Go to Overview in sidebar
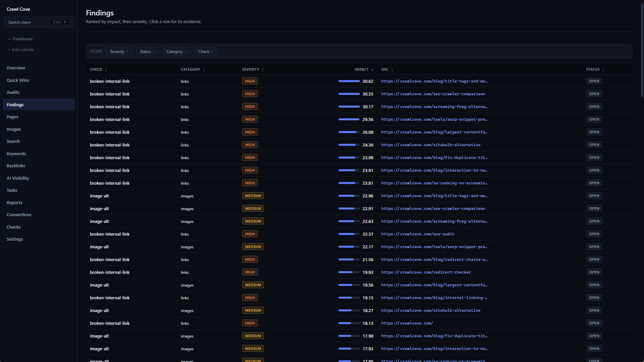Viewport: 644px width, 362px height. (x=39, y=68)
